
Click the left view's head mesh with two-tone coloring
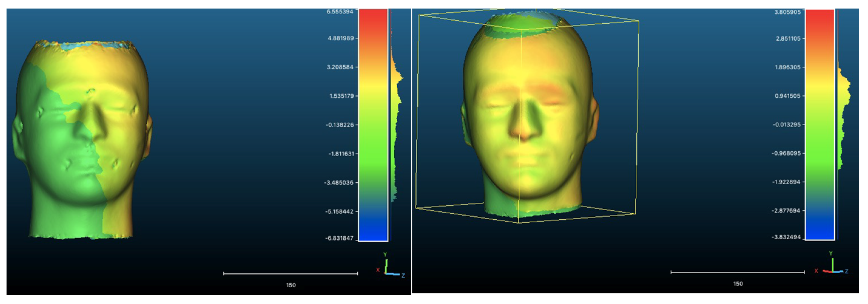point(82,140)
